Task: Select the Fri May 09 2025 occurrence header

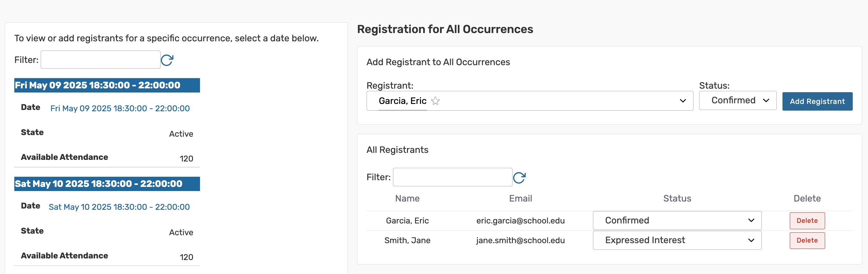Action: tap(107, 85)
